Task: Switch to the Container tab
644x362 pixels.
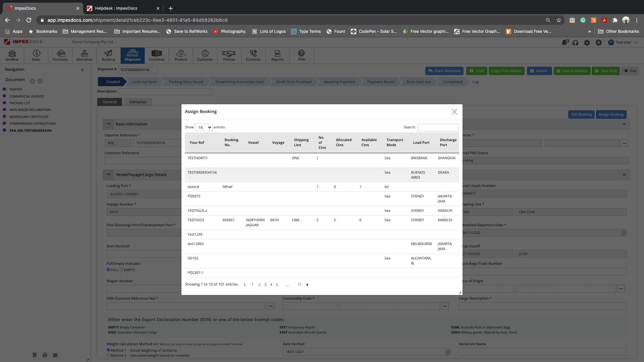Action: coord(138,102)
